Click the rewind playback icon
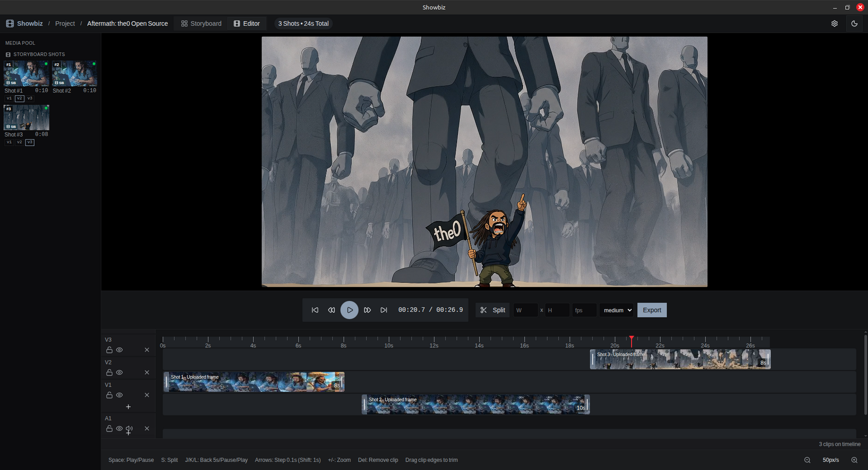Viewport: 868px width, 470px height. (331, 310)
